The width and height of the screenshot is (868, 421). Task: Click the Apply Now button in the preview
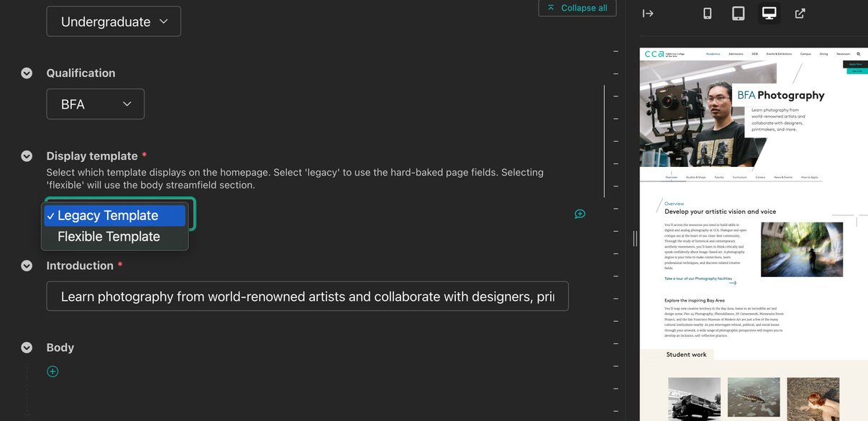[x=855, y=64]
